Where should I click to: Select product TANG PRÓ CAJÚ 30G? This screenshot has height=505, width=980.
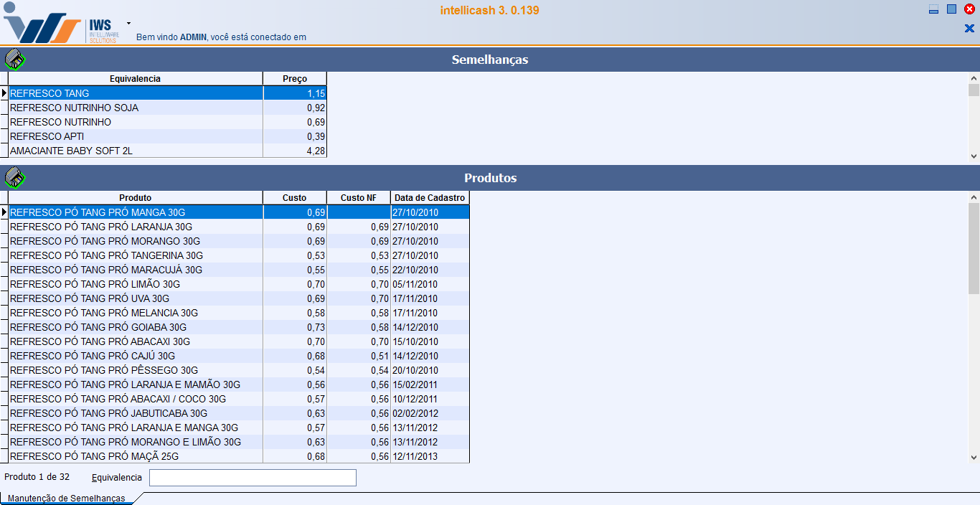click(x=239, y=356)
